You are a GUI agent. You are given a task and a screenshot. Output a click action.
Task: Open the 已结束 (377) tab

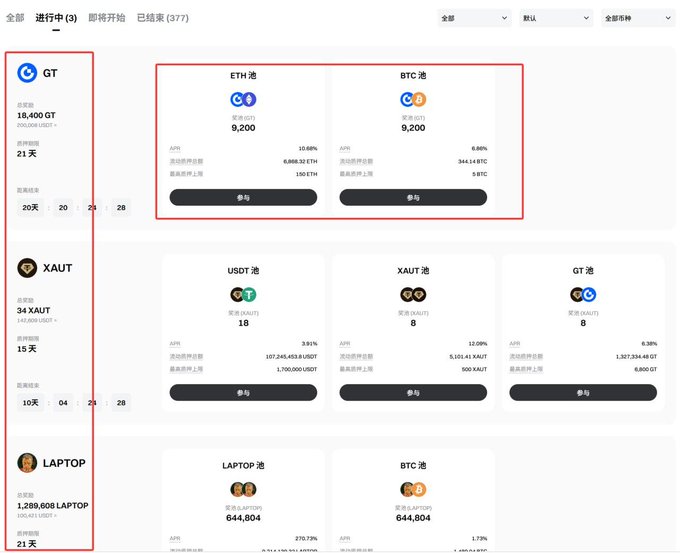[x=163, y=18]
